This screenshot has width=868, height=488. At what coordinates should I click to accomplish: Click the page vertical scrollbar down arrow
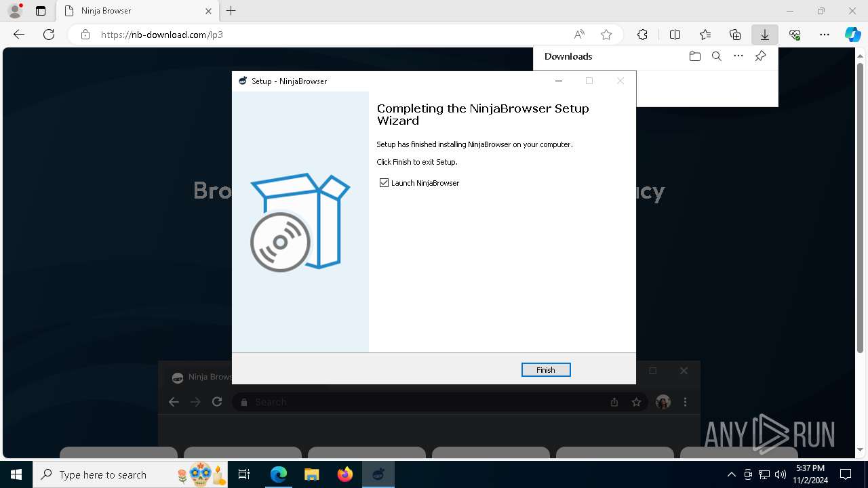point(861,449)
